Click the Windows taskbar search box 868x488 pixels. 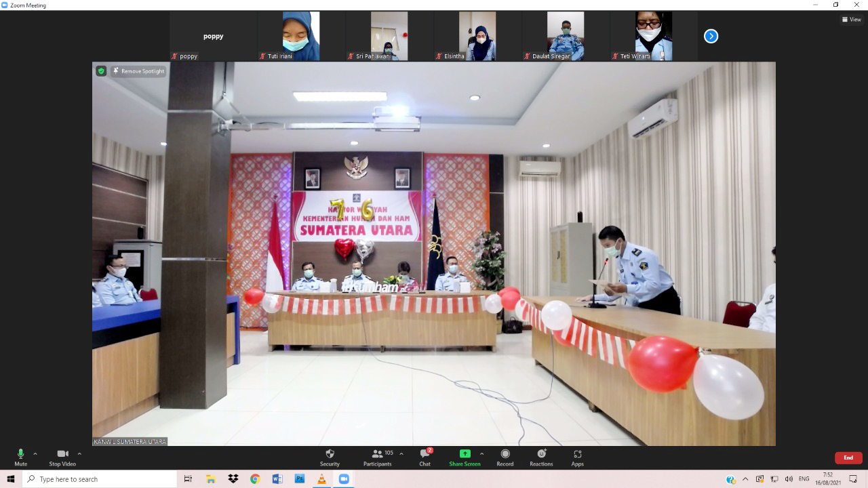pyautogui.click(x=100, y=479)
